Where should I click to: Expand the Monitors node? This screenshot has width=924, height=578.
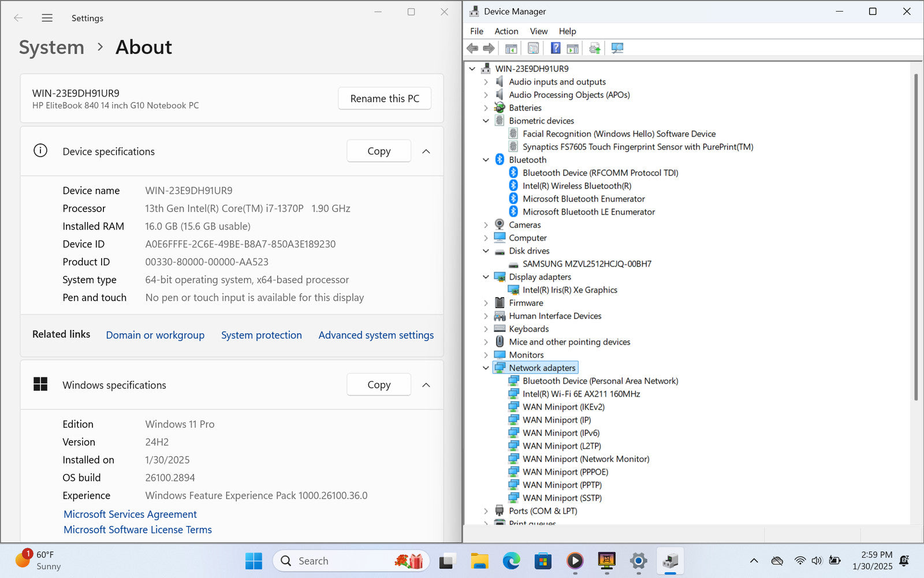click(486, 355)
